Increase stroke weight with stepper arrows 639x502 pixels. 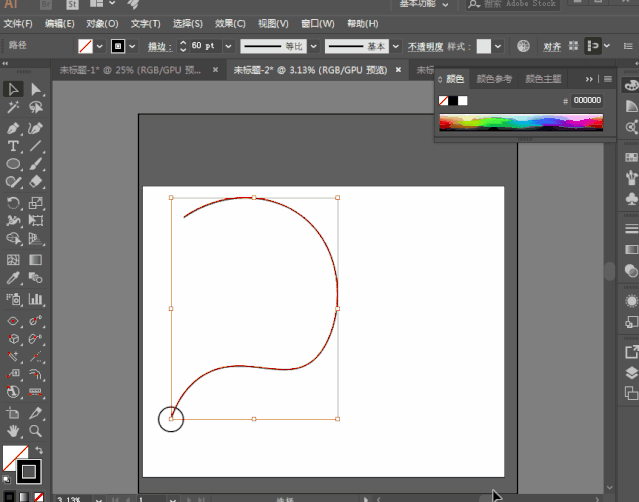(183, 42)
